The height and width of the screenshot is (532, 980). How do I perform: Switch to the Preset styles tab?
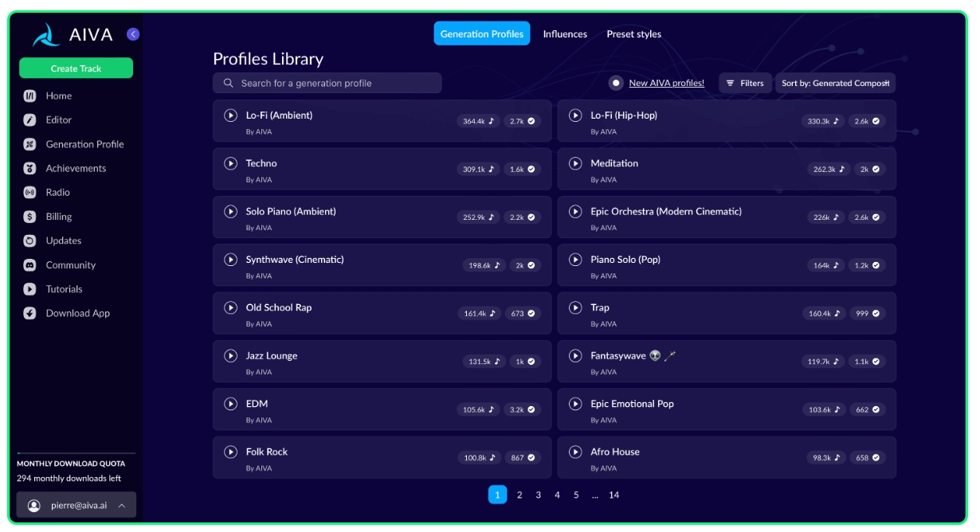click(634, 34)
